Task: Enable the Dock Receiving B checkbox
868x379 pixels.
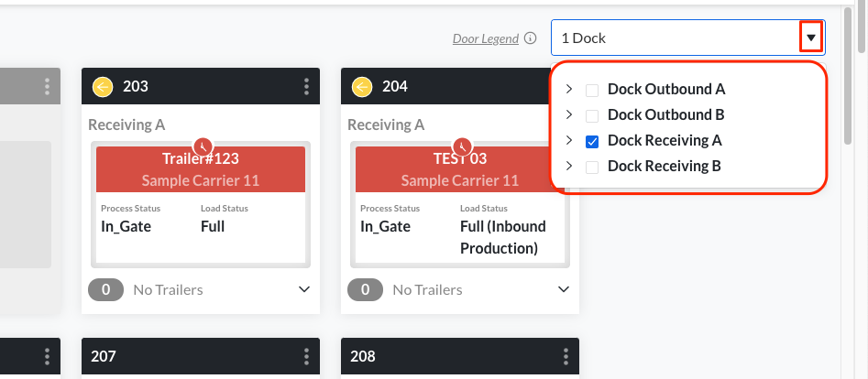Action: (x=592, y=167)
